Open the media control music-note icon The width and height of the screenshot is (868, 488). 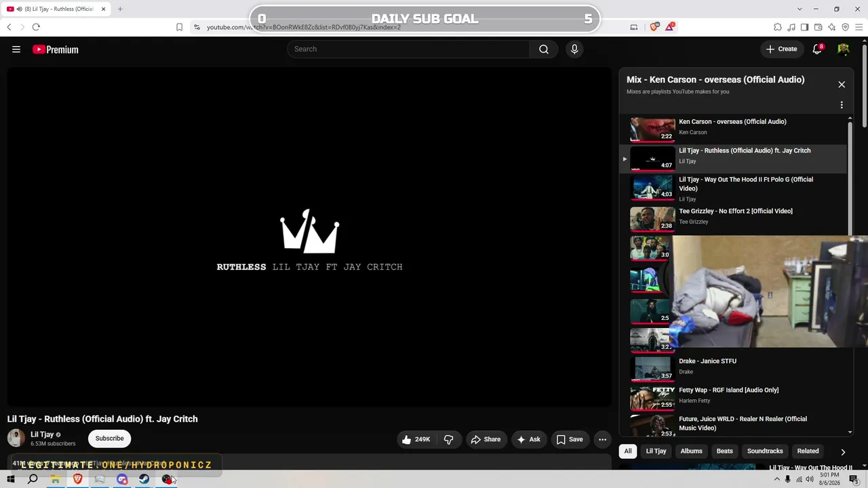(791, 27)
